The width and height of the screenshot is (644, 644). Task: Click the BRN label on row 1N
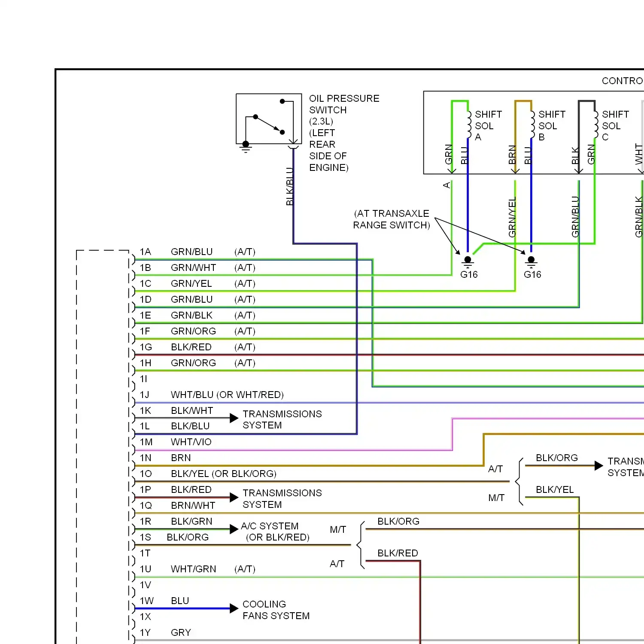181,458
